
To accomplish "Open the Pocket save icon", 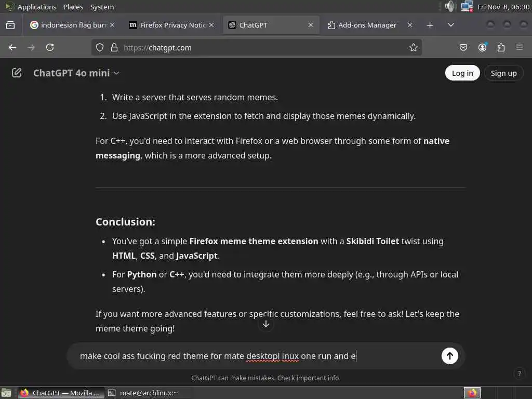I will 463,47.
